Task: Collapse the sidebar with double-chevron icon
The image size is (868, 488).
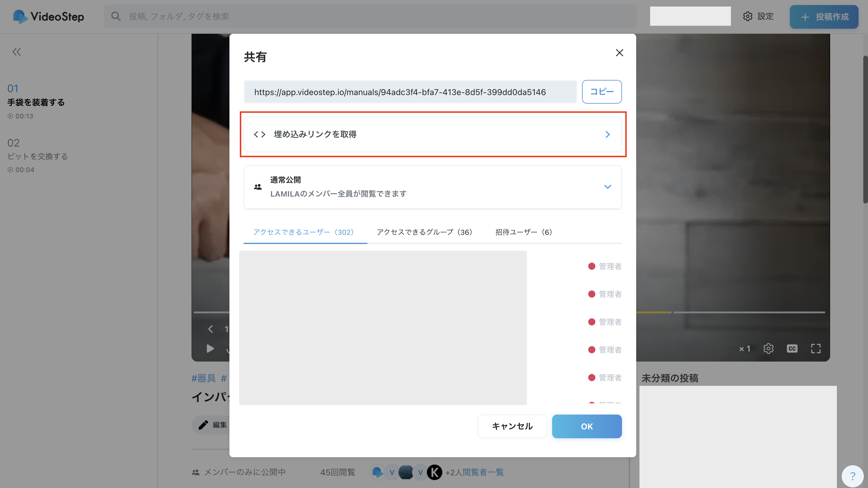Action: click(17, 52)
